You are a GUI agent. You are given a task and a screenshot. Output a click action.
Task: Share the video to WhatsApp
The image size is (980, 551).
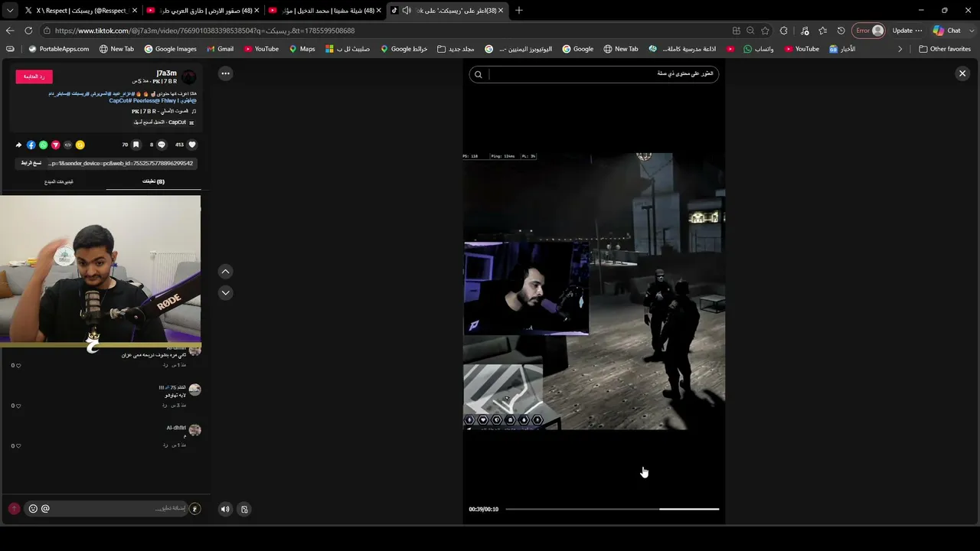[44, 145]
